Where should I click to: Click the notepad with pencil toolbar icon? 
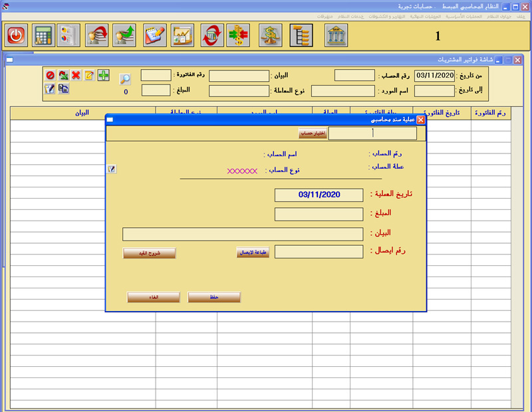154,35
